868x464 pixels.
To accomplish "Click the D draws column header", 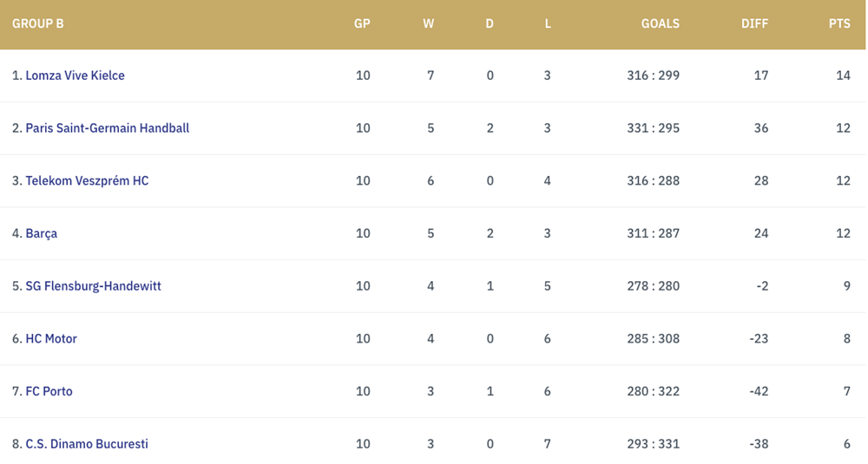I will pos(490,23).
